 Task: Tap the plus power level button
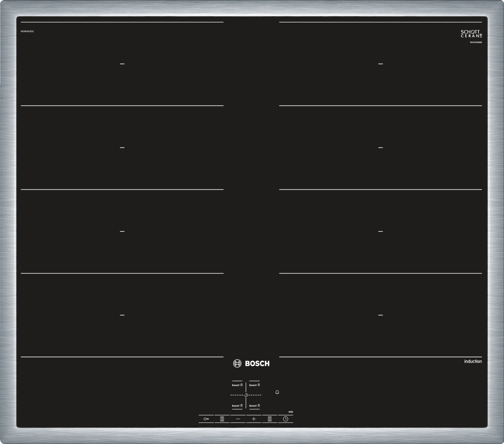[254, 419]
